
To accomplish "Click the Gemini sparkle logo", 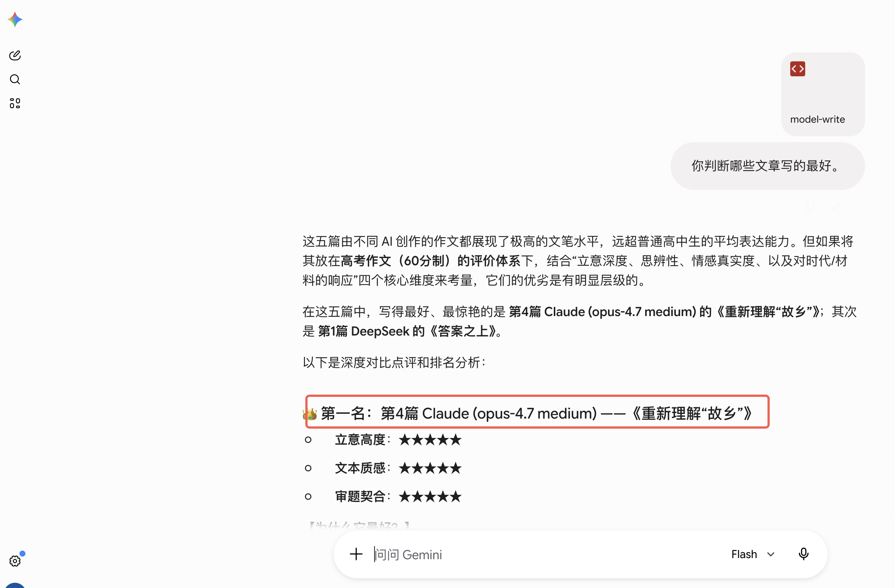I will pos(15,19).
